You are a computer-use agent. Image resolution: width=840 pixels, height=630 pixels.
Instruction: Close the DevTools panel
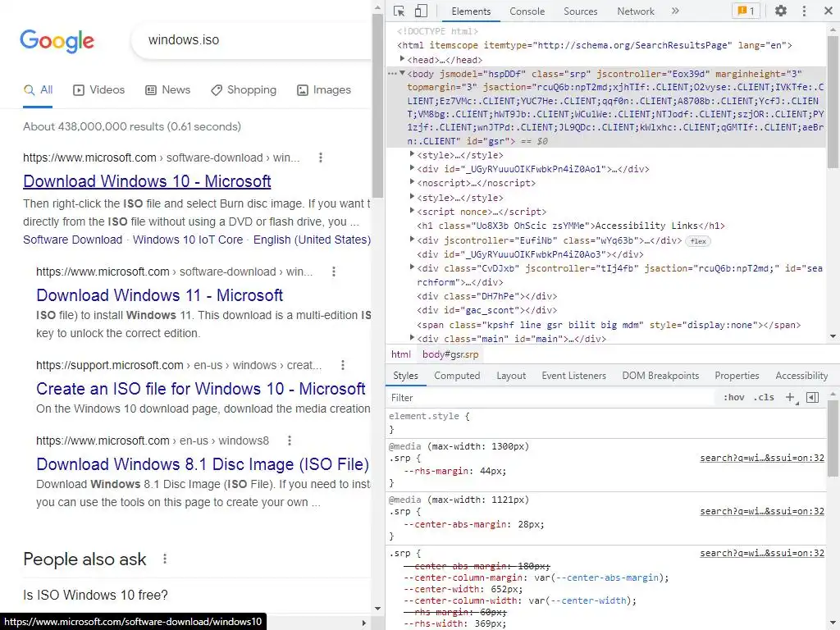(828, 11)
